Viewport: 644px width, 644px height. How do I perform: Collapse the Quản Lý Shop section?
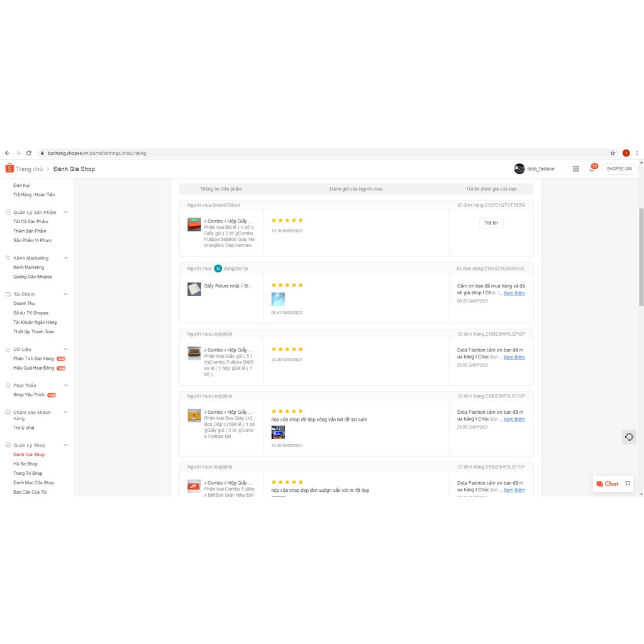66,445
